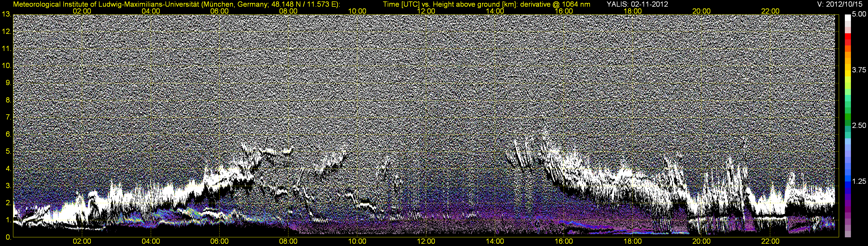This screenshot has height=246, width=868.
Task: Select the 5 km height axis label
Action: click(x=8, y=151)
